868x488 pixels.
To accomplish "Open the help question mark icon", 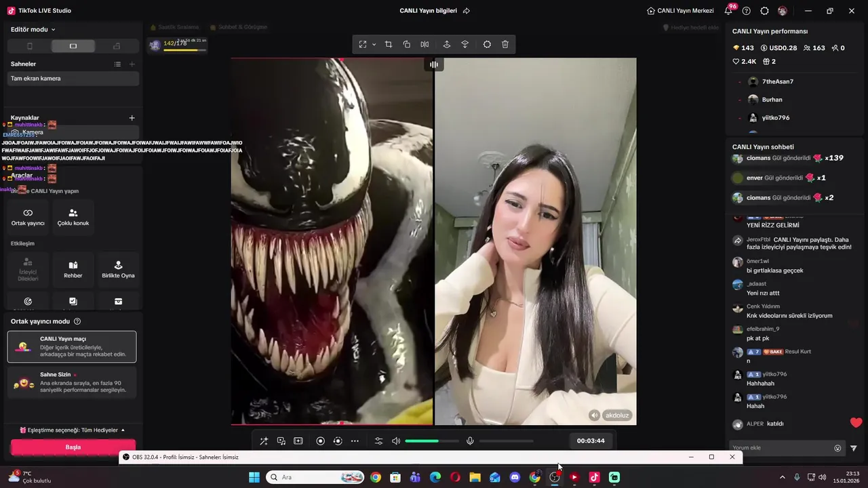I will [x=747, y=11].
